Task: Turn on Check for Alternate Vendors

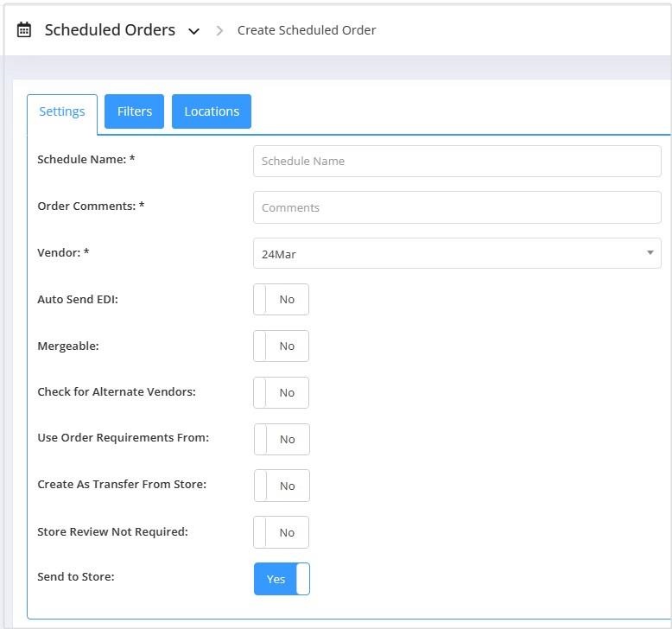Action: (281, 393)
